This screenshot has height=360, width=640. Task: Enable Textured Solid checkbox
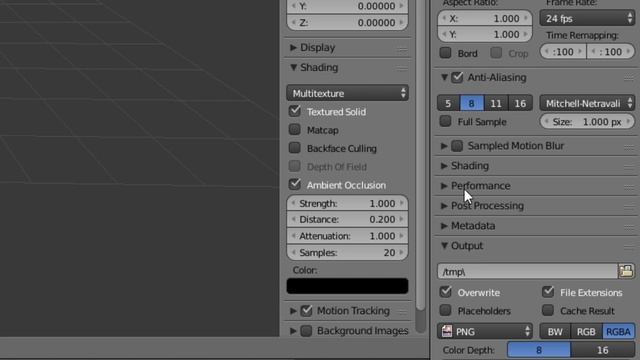pyautogui.click(x=295, y=111)
